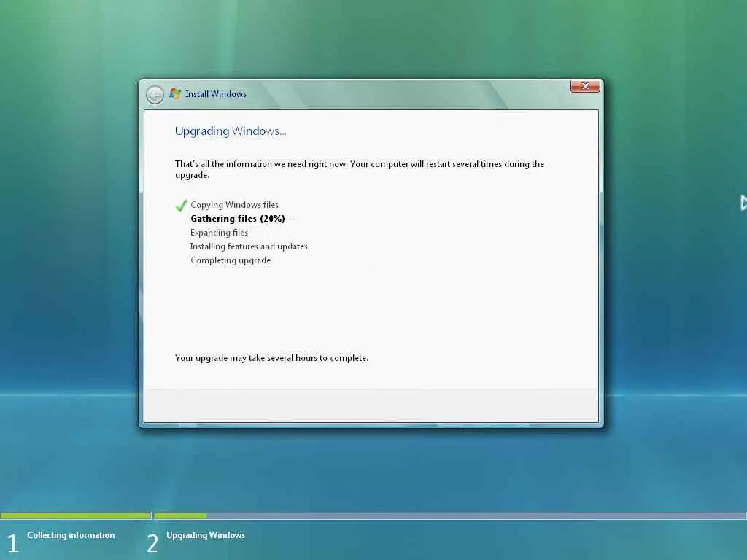Click the Upgrading Windows progress bar
747x560 pixels.
pyautogui.click(x=450, y=516)
